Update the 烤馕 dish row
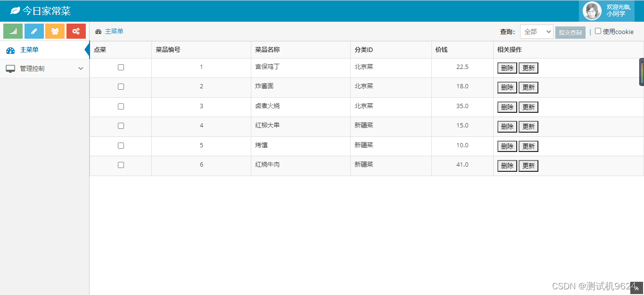Screen dimensions: 644x295 pos(528,146)
